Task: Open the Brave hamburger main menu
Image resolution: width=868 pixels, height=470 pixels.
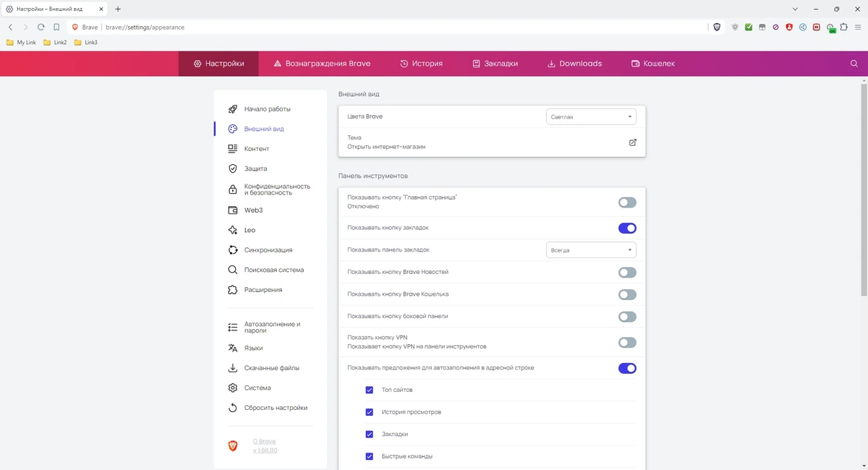Action: point(857,27)
